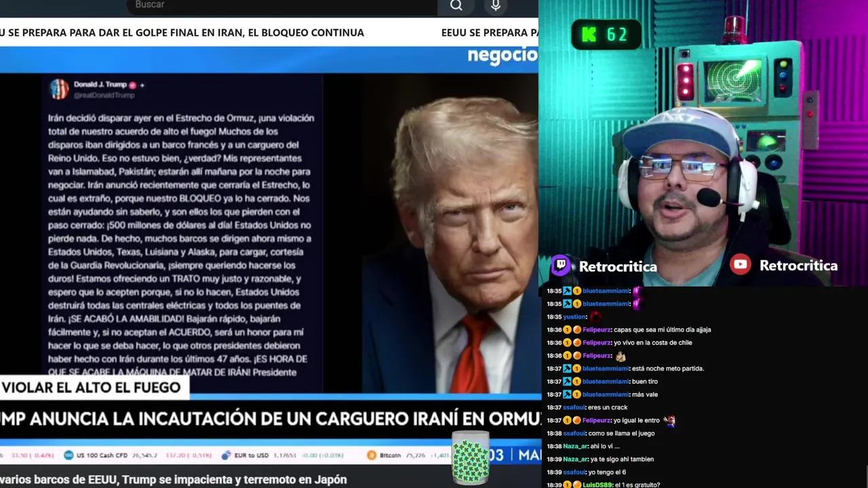
Task: Click the star-filled jar icon
Action: tap(470, 457)
